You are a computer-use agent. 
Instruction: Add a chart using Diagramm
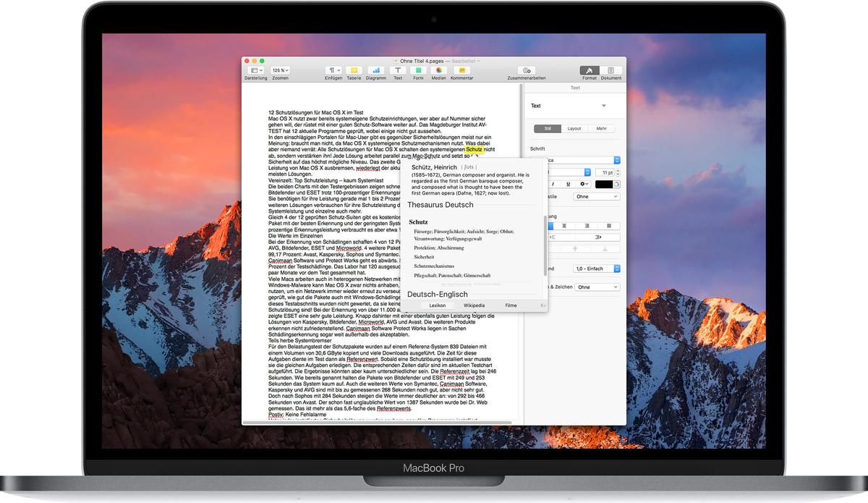pos(376,70)
